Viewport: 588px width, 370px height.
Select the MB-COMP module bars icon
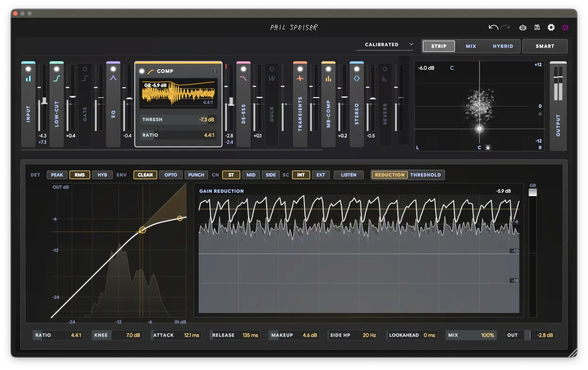328,78
